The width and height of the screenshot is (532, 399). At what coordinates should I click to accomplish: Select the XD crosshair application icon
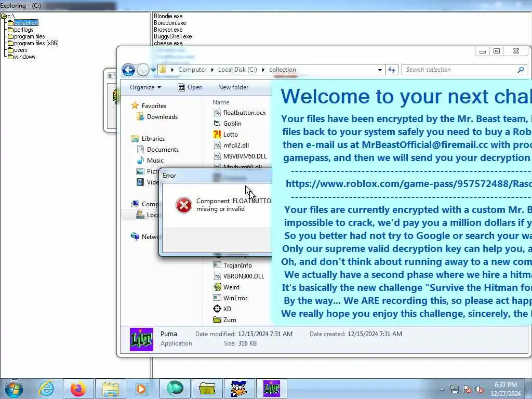pos(217,309)
